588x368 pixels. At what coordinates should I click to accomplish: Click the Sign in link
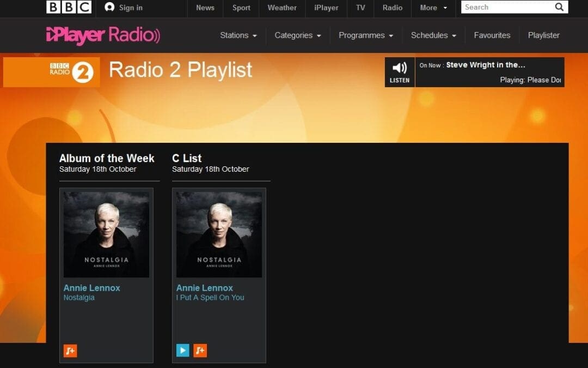click(131, 8)
